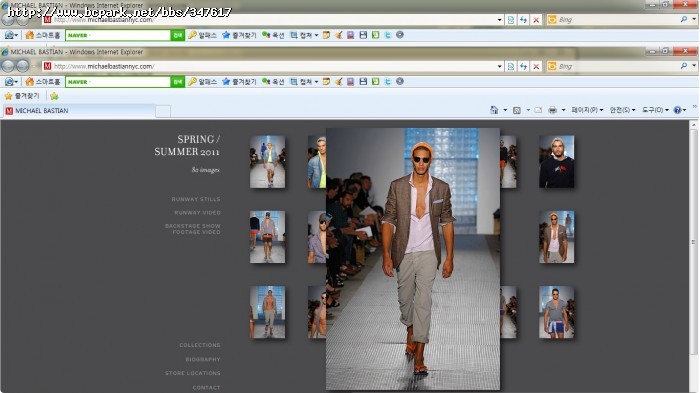This screenshot has width=700, height=393.
Task: Click memo note icon on front Naver toolbar
Action: click(x=326, y=82)
